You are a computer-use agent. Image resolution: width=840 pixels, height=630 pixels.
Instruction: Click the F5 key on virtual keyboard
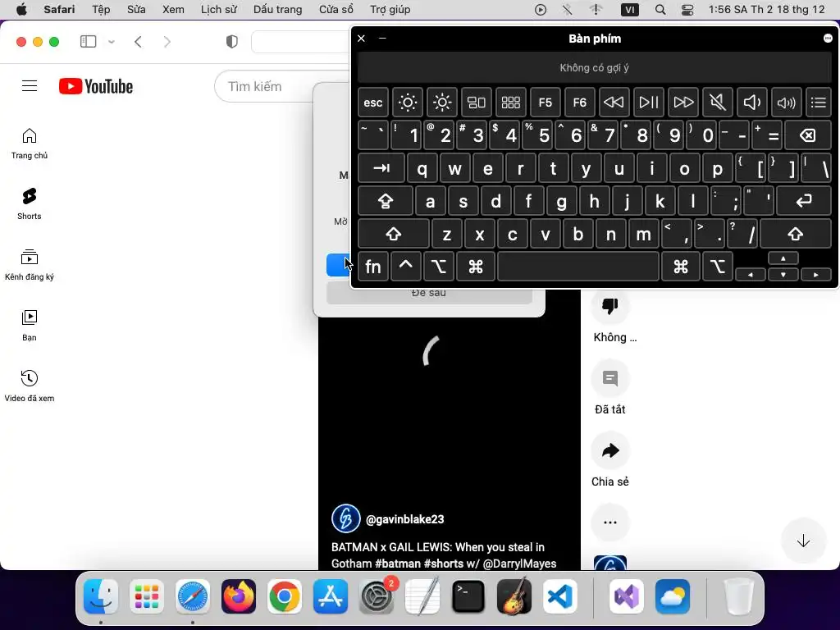[x=546, y=102]
